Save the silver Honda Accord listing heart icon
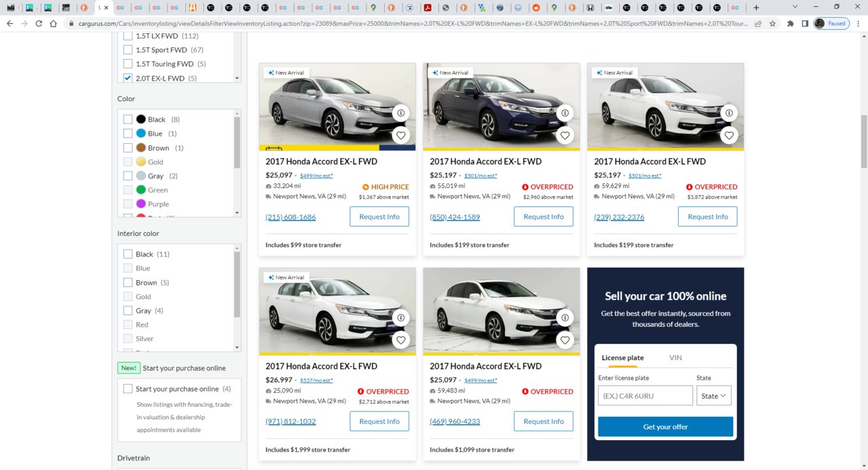 click(401, 135)
